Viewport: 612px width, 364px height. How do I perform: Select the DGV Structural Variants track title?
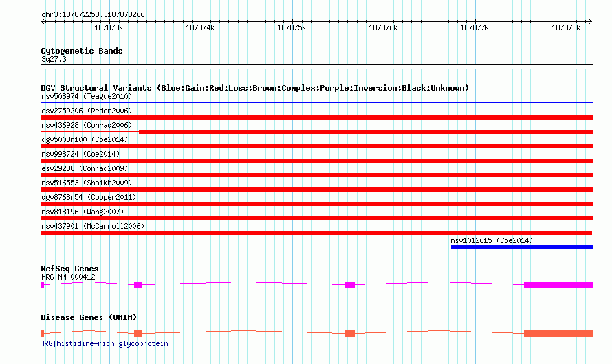[x=254, y=88]
